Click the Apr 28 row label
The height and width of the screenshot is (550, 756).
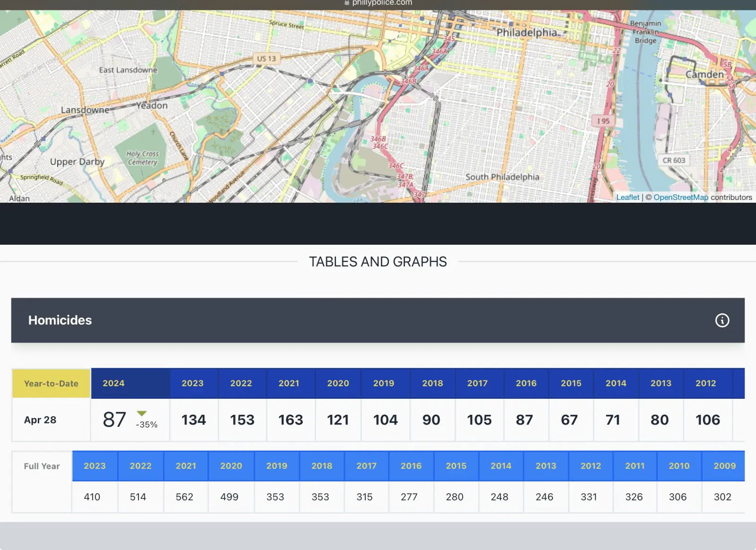click(x=40, y=420)
